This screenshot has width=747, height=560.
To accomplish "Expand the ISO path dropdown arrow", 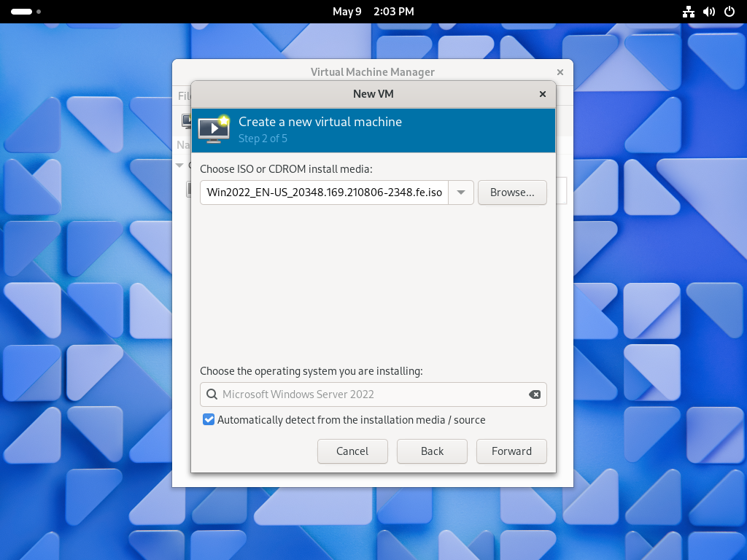I will pyautogui.click(x=461, y=192).
